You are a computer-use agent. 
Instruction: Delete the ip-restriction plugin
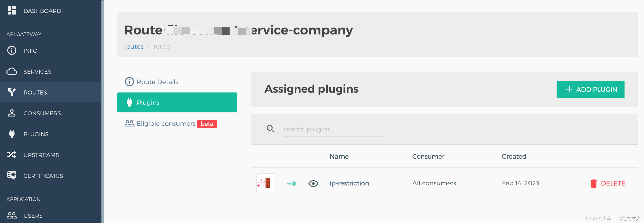pos(608,183)
